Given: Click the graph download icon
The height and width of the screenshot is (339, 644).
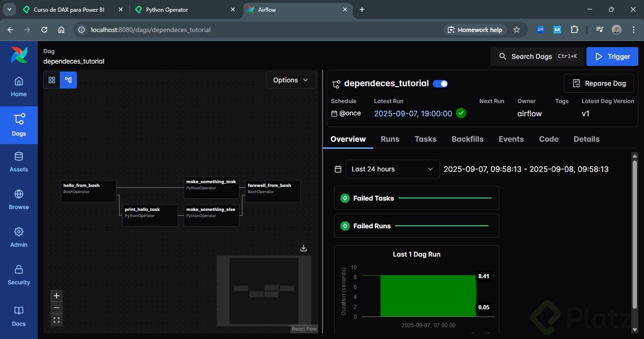Looking at the screenshot, I should click(304, 248).
